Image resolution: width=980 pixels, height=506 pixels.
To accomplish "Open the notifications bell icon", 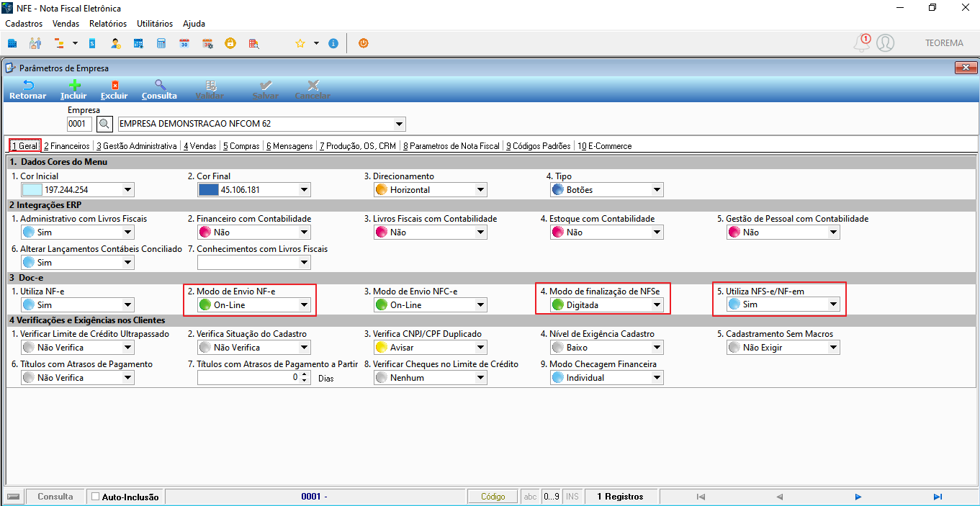I will (x=862, y=43).
